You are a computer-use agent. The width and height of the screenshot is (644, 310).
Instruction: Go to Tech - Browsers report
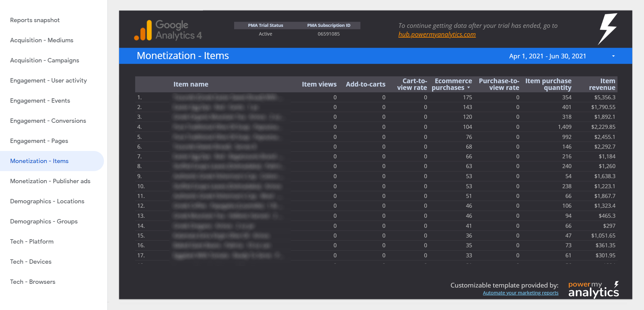point(33,282)
